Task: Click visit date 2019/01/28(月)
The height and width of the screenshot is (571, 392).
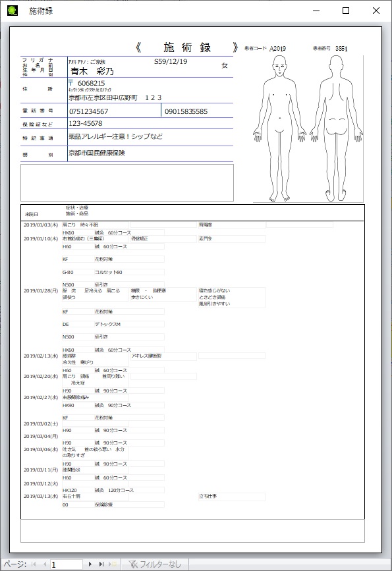Action: [41, 291]
